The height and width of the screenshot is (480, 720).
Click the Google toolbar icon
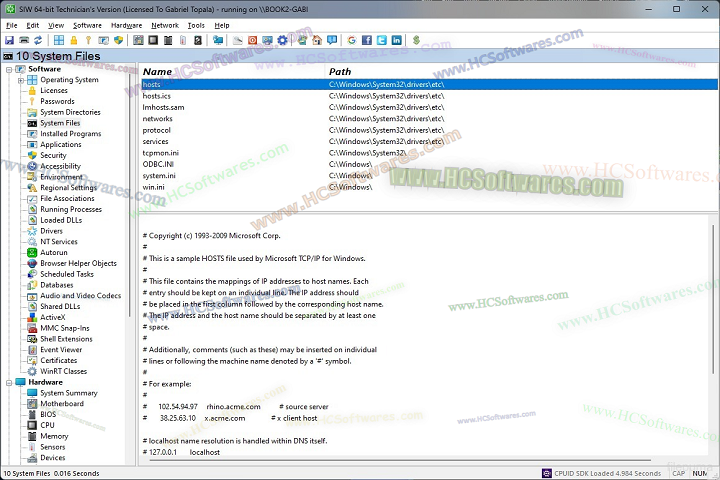pyautogui.click(x=352, y=40)
